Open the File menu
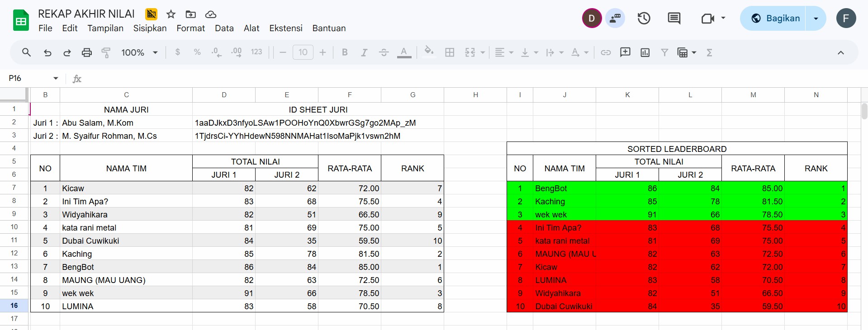The width and height of the screenshot is (868, 330). (45, 28)
